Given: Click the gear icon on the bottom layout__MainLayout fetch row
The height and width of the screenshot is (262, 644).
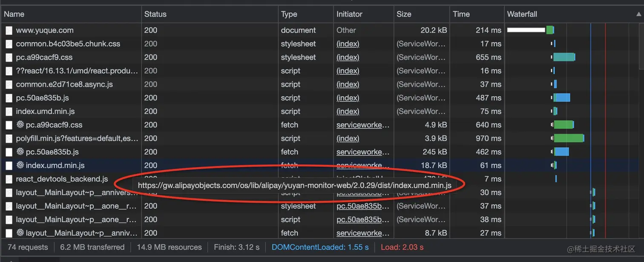Looking at the screenshot, I should (x=20, y=233).
